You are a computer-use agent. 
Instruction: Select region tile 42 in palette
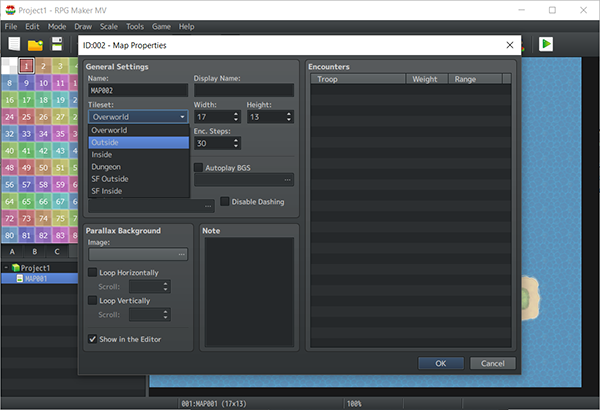[44, 151]
